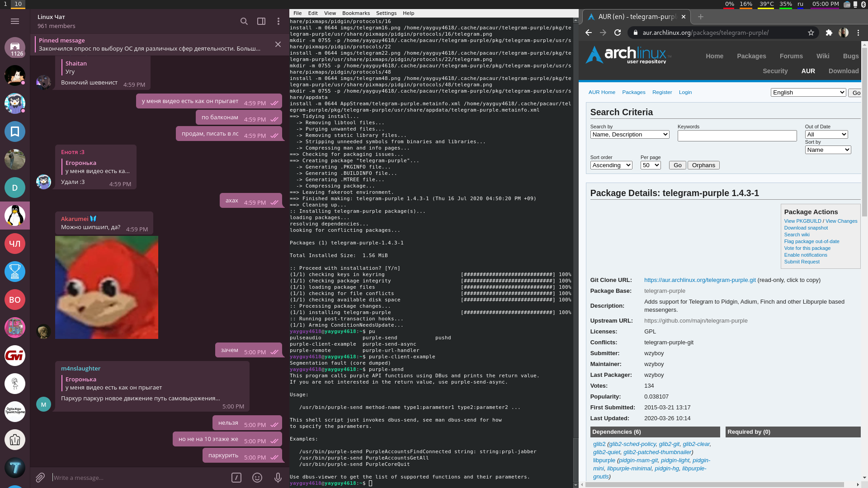The height and width of the screenshot is (488, 868).
Task: Go forward in the browser
Action: coord(603,33)
